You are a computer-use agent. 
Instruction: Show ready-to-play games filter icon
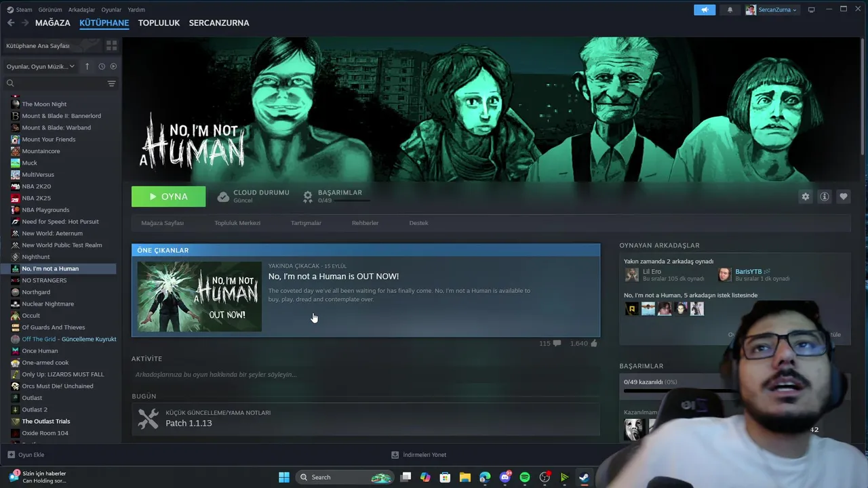click(x=113, y=66)
